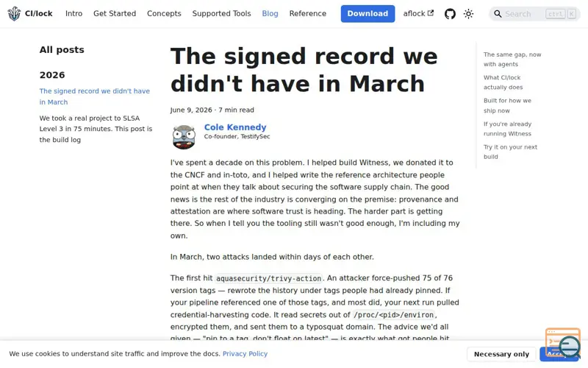Focus the Search input field
This screenshot has width=588, height=368.
pos(535,14)
